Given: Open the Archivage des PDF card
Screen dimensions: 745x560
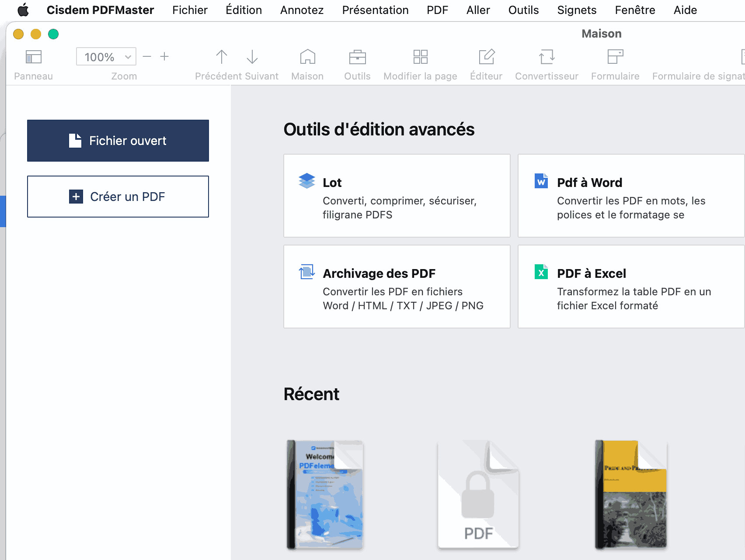Looking at the screenshot, I should coord(397,287).
